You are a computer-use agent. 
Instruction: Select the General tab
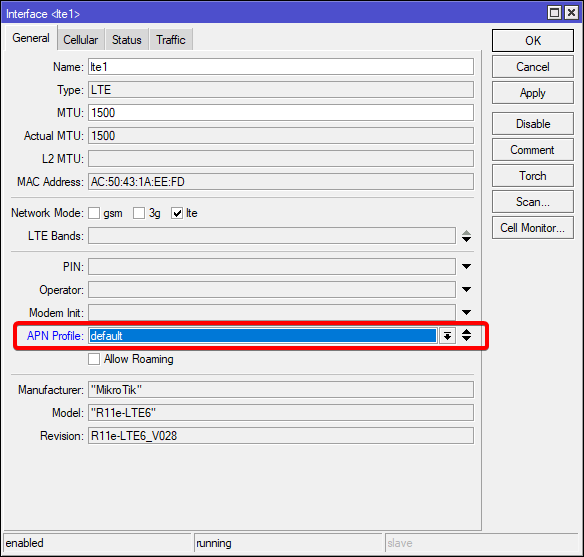pos(31,38)
